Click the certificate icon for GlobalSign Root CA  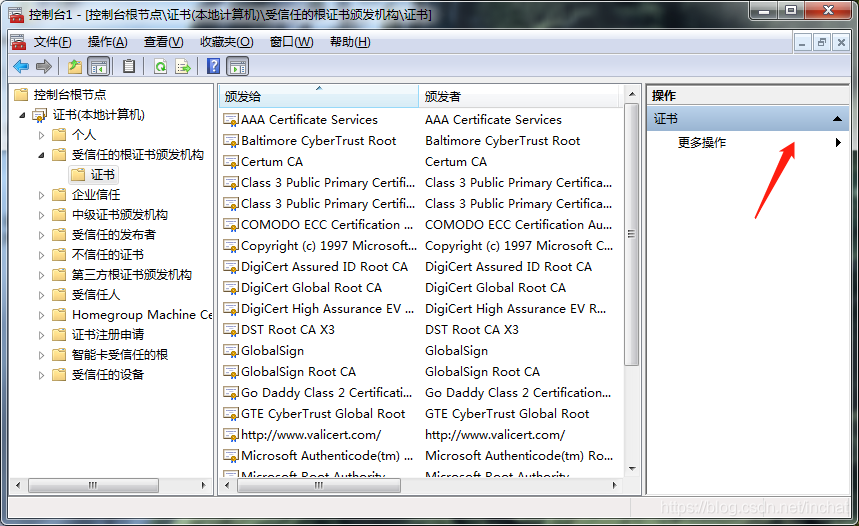(x=231, y=371)
